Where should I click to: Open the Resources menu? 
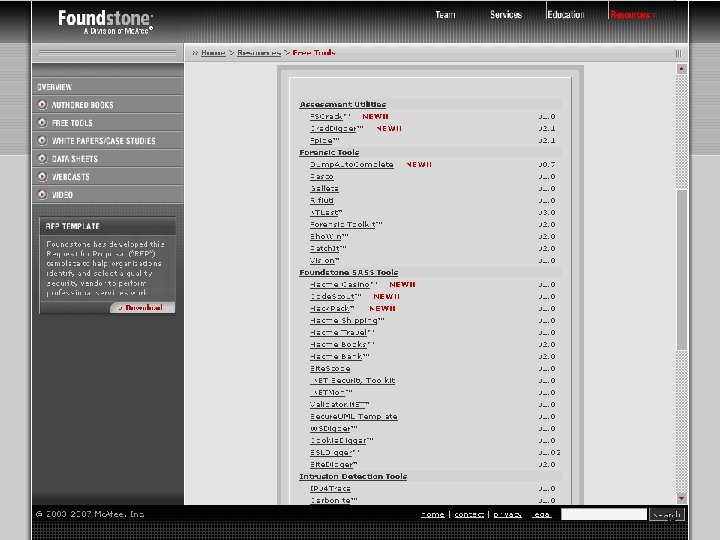632,15
